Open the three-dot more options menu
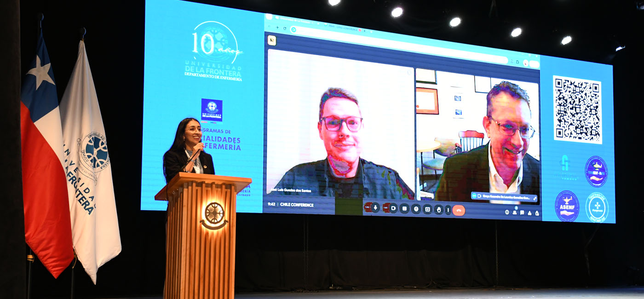 448,210
